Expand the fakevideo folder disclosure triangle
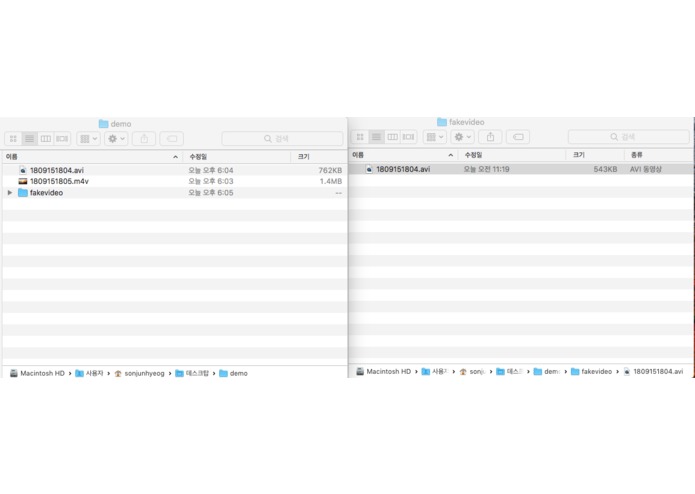 [10, 193]
